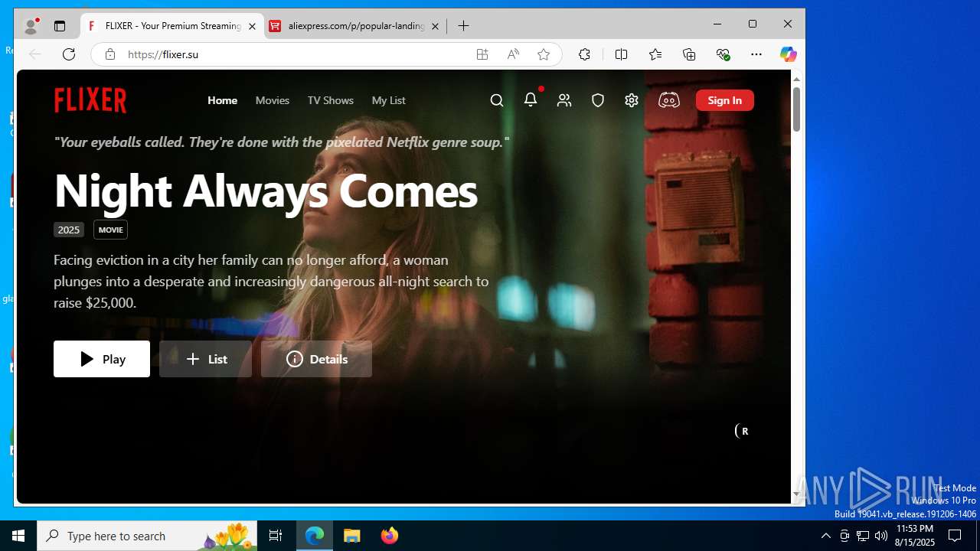This screenshot has width=980, height=551.
Task: Open the taskbar clock showing 11:53 PM
Action: pyautogui.click(x=914, y=536)
